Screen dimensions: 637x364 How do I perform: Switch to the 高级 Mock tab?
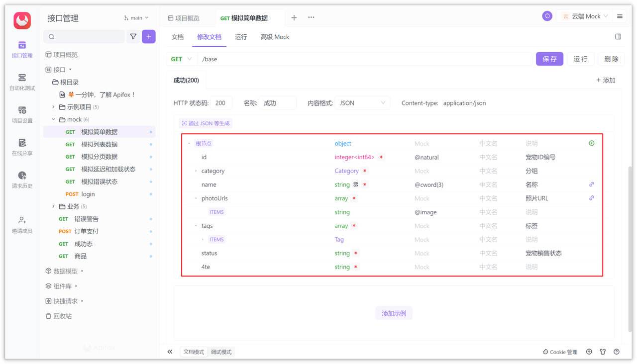point(274,37)
